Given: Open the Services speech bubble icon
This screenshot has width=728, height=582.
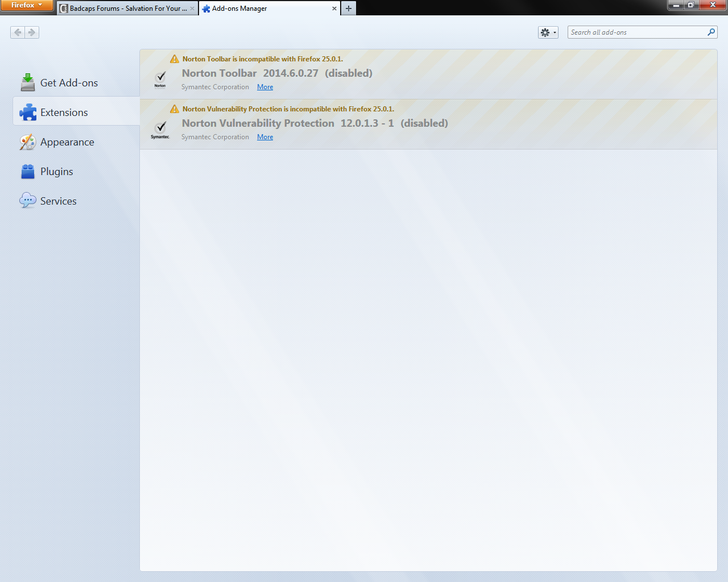Looking at the screenshot, I should pyautogui.click(x=28, y=201).
